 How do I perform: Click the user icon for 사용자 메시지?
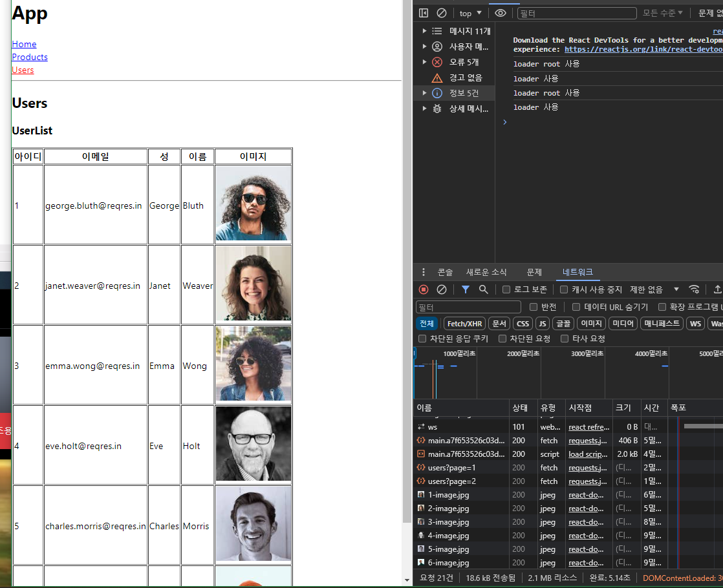437,47
